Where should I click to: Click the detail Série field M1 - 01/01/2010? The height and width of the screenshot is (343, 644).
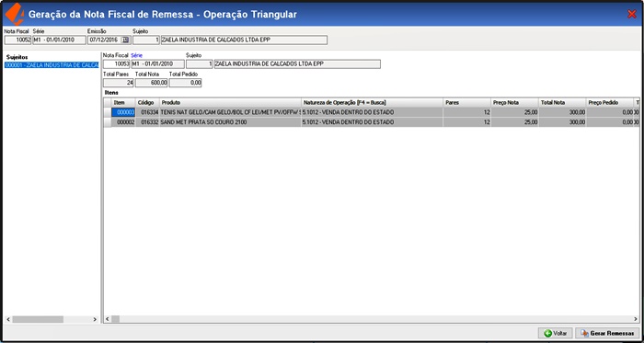157,64
